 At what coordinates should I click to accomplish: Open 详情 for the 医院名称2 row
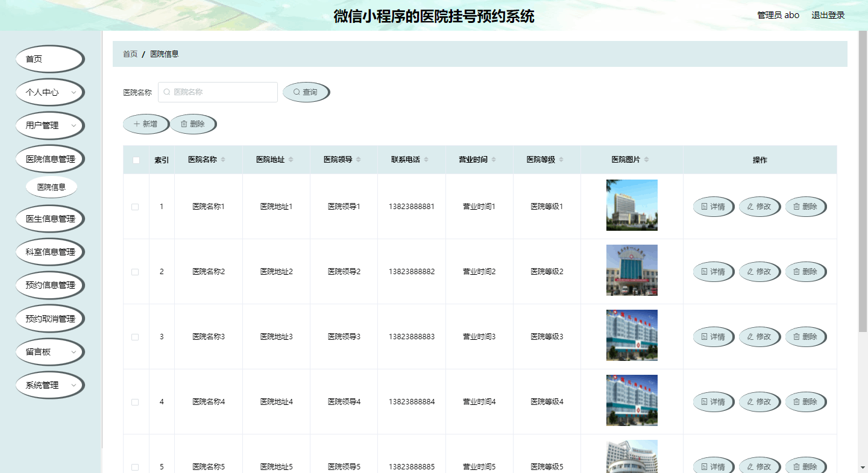tap(713, 272)
